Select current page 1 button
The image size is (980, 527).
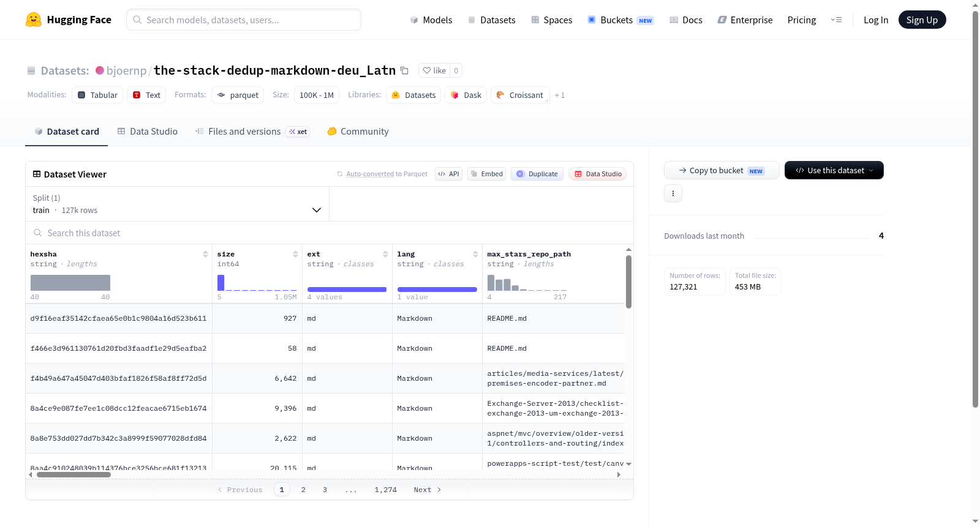pyautogui.click(x=282, y=490)
